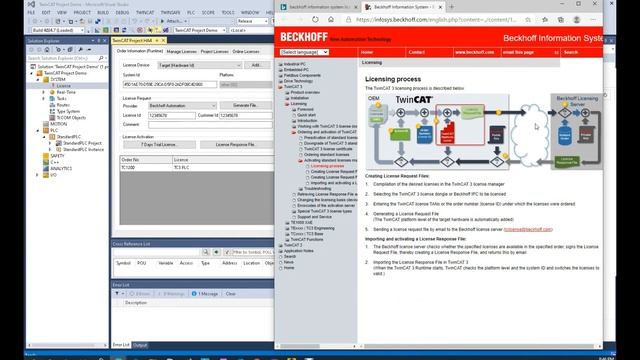Click the www.beckhoff.com nav link
Screen dimensions: 640x360
474,52
